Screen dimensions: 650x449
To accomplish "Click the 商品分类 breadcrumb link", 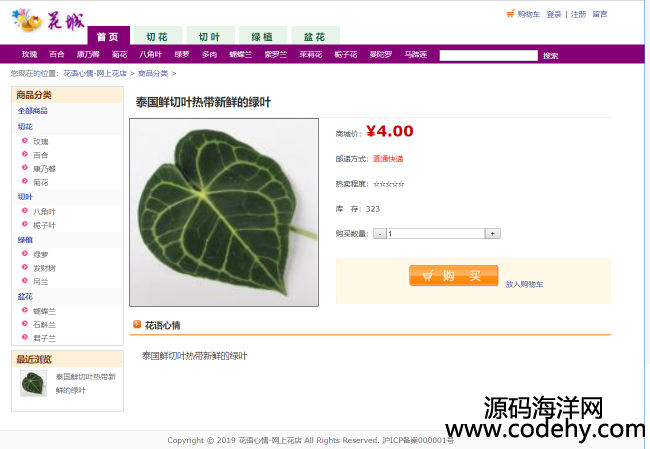I will (153, 73).
